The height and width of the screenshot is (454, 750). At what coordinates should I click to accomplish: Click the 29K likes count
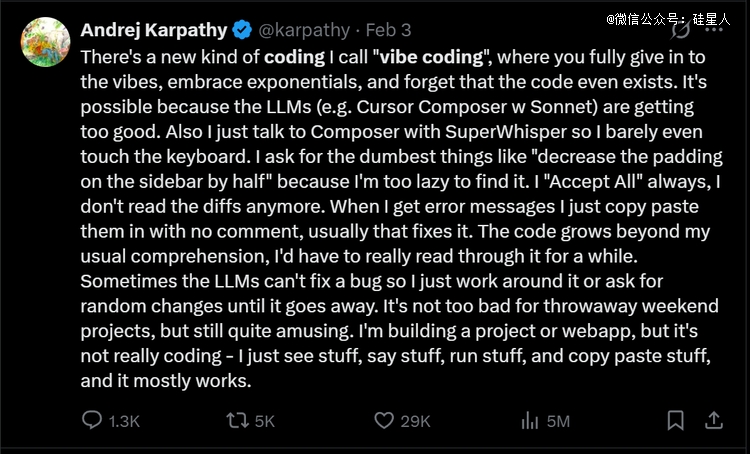click(x=415, y=421)
